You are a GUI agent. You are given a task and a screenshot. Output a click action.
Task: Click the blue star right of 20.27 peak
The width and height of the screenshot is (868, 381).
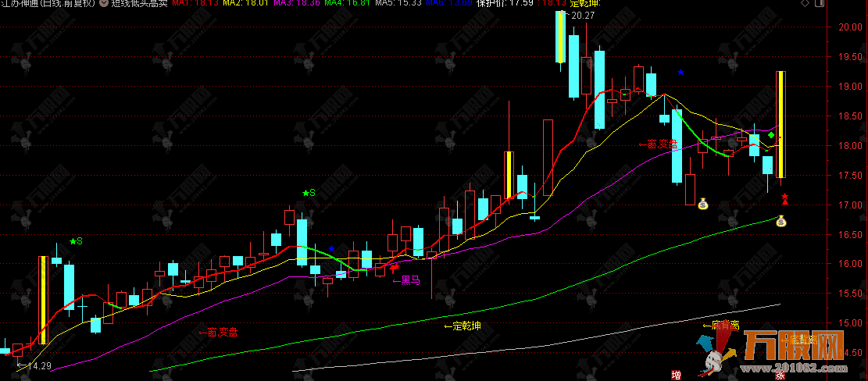click(680, 72)
